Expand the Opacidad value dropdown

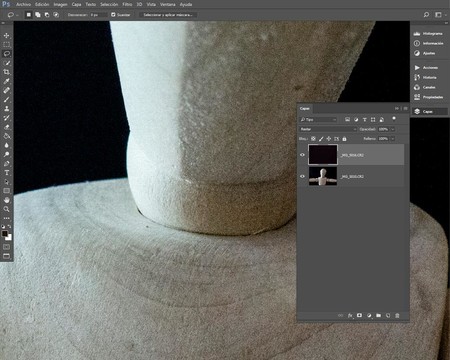393,129
